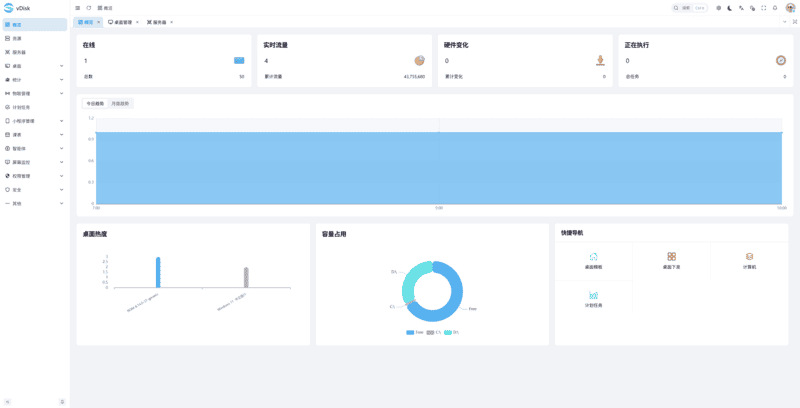The width and height of the screenshot is (800, 408).
Task: Open the 桌面模板 quick navigation shortcut
Action: (593, 260)
